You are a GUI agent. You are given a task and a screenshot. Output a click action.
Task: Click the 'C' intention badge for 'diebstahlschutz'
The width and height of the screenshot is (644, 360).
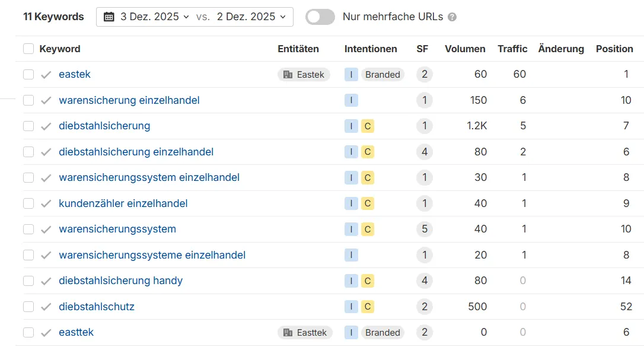367,307
